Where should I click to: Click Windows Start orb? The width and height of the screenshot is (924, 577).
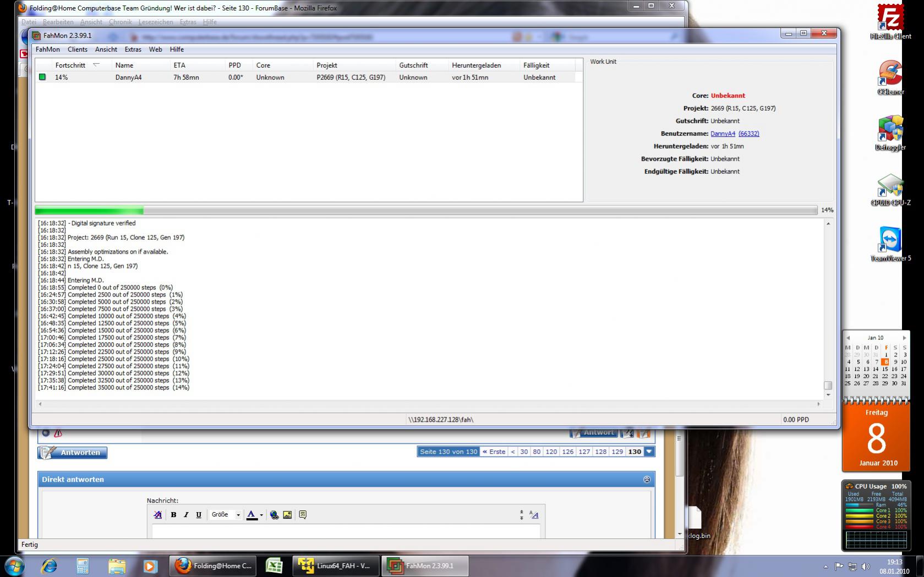pos(14,565)
